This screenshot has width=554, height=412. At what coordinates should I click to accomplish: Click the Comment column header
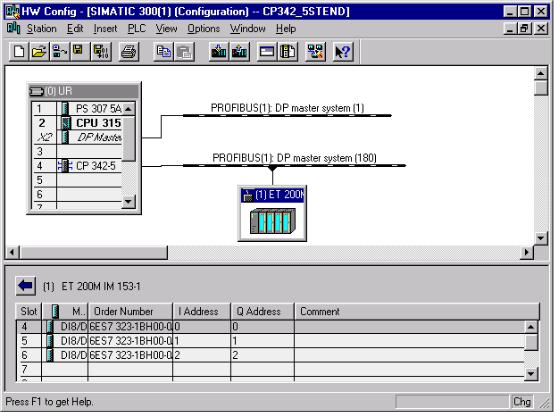417,311
